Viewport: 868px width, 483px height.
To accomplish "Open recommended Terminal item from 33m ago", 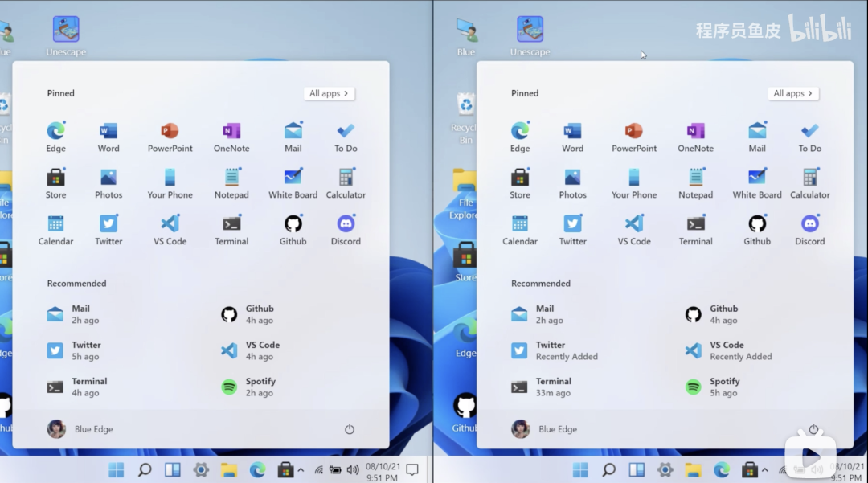I will tap(553, 387).
